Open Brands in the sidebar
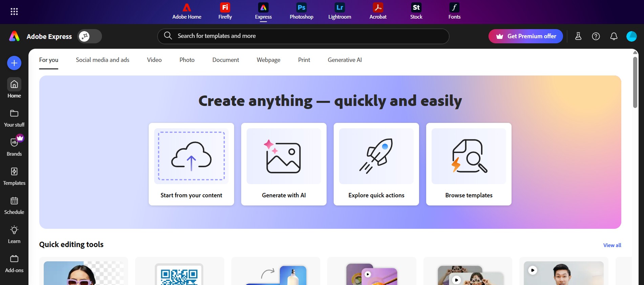 pos(14,147)
